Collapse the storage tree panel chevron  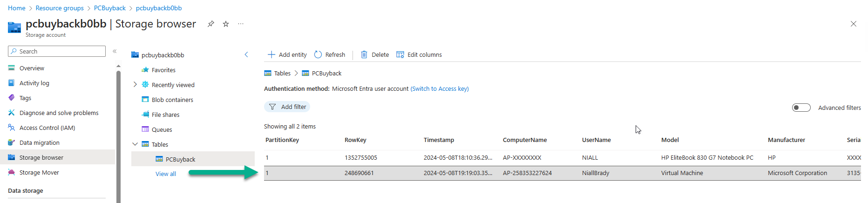click(x=246, y=54)
